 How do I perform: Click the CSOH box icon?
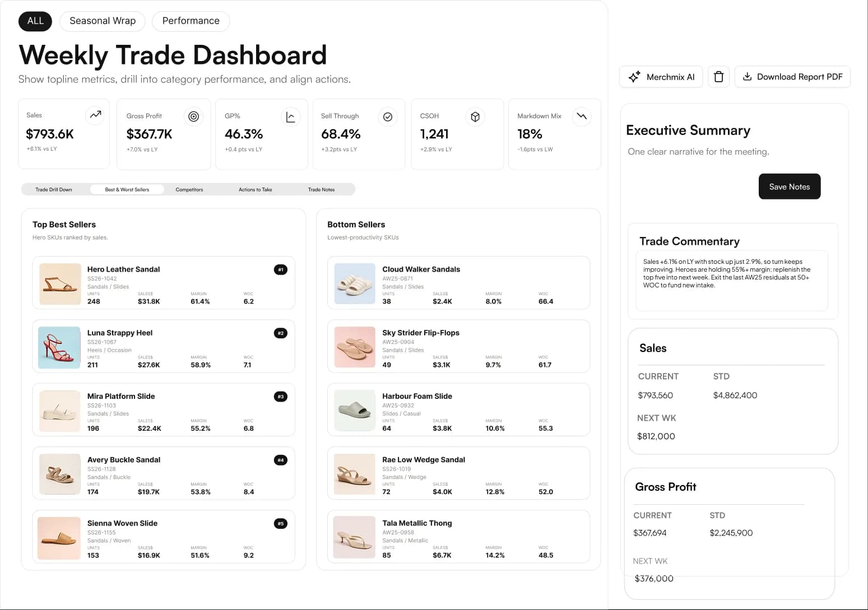[x=475, y=117]
